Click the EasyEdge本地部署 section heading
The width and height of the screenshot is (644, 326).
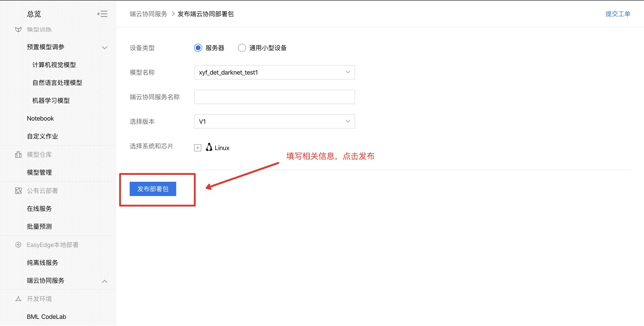[53, 245]
